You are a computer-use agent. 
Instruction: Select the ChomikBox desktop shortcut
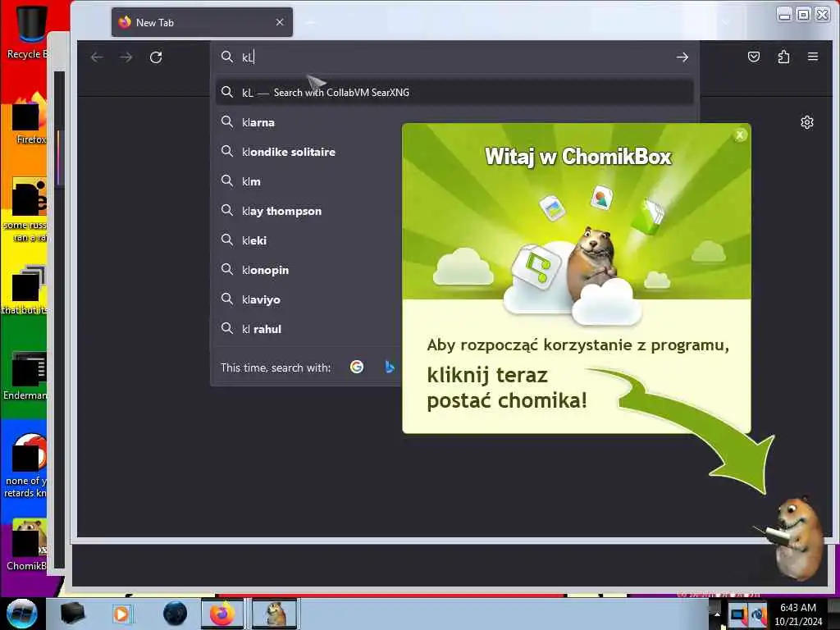[x=28, y=545]
